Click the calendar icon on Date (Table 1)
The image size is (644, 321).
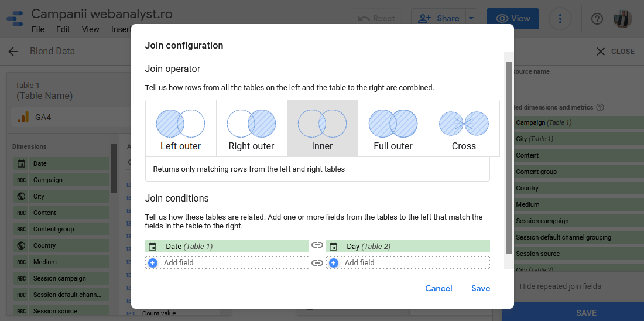(x=152, y=247)
